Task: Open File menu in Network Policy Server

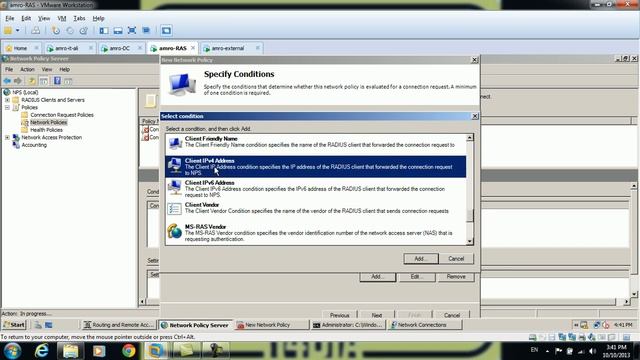Action: (x=9, y=69)
